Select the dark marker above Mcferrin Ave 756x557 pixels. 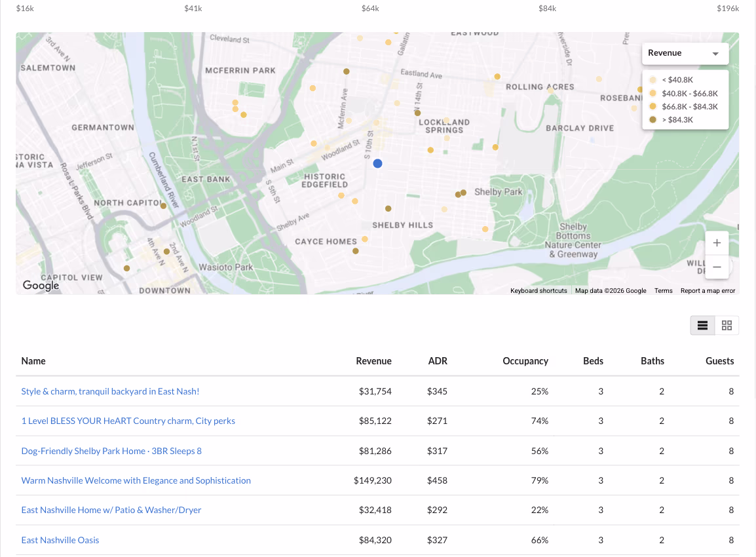346,71
